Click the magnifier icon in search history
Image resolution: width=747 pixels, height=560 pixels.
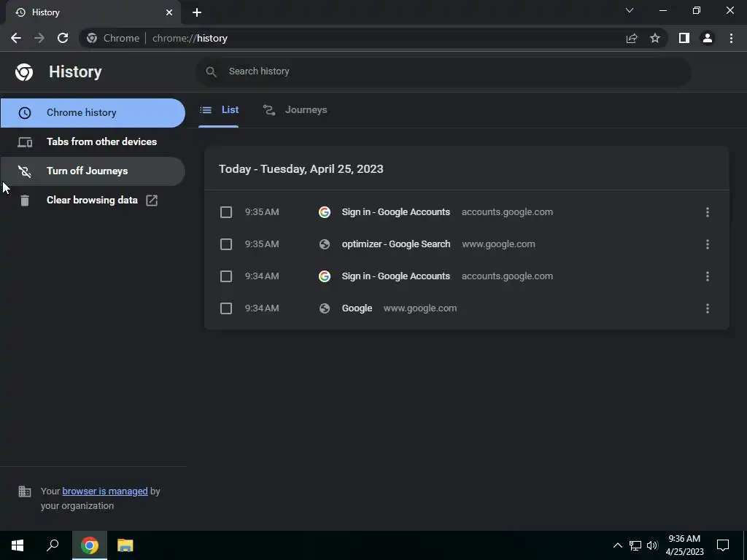211,71
